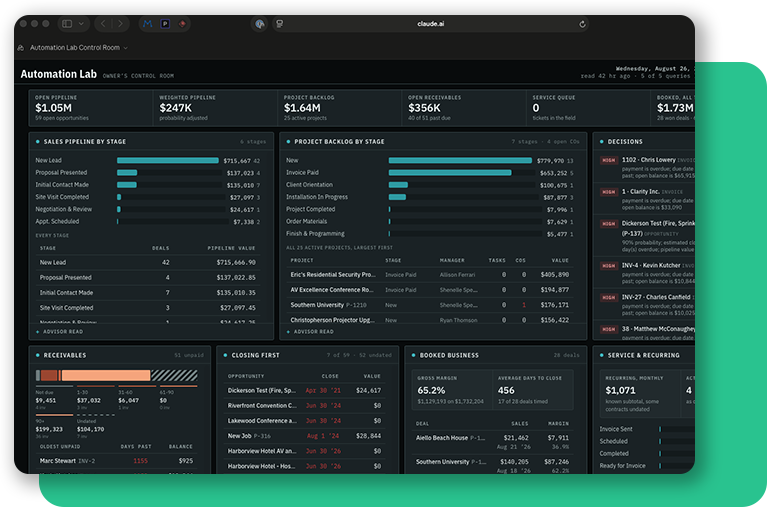Click the Advisor Read link under Sales Pipeline
This screenshot has height=526, width=780.
(x=63, y=332)
